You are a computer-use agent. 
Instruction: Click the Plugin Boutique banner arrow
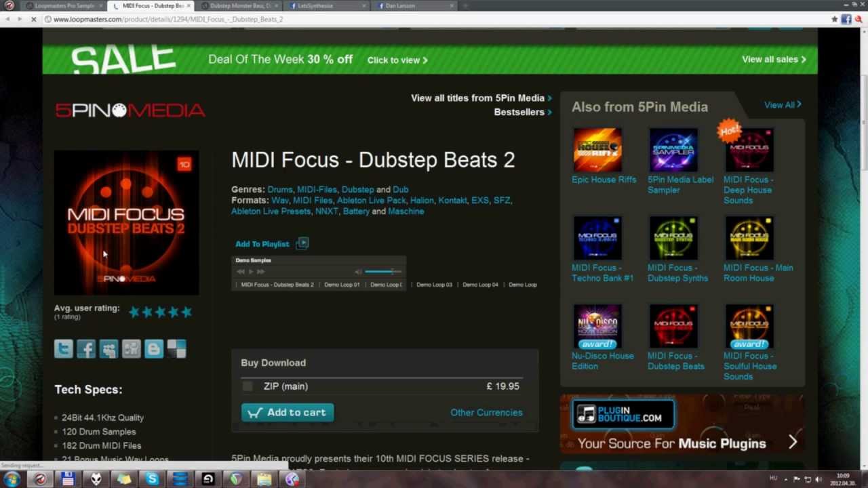[x=793, y=443]
